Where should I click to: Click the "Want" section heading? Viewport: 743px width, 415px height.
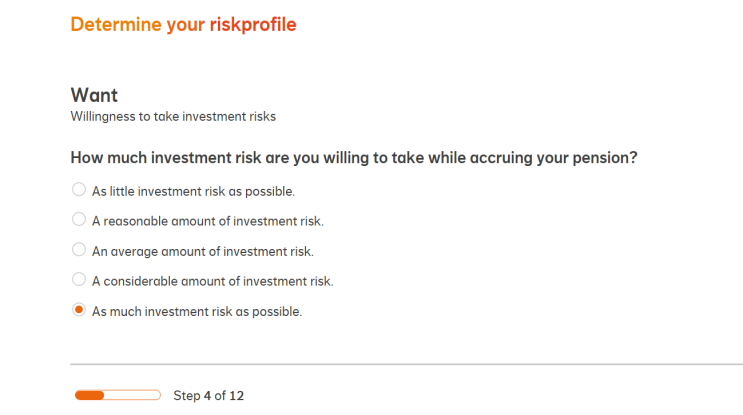(94, 95)
